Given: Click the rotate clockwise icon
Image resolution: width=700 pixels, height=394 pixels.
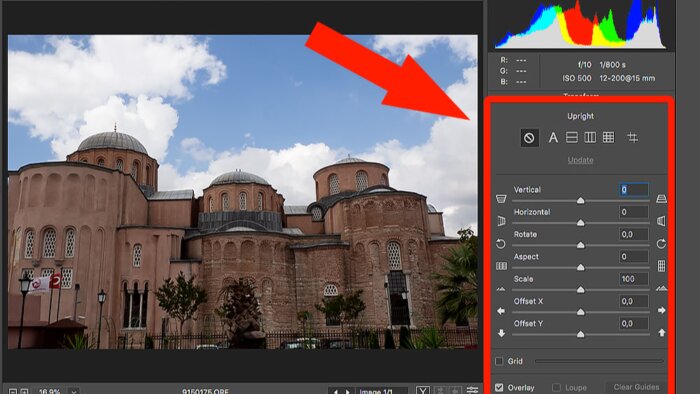Looking at the screenshot, I should coord(661,244).
